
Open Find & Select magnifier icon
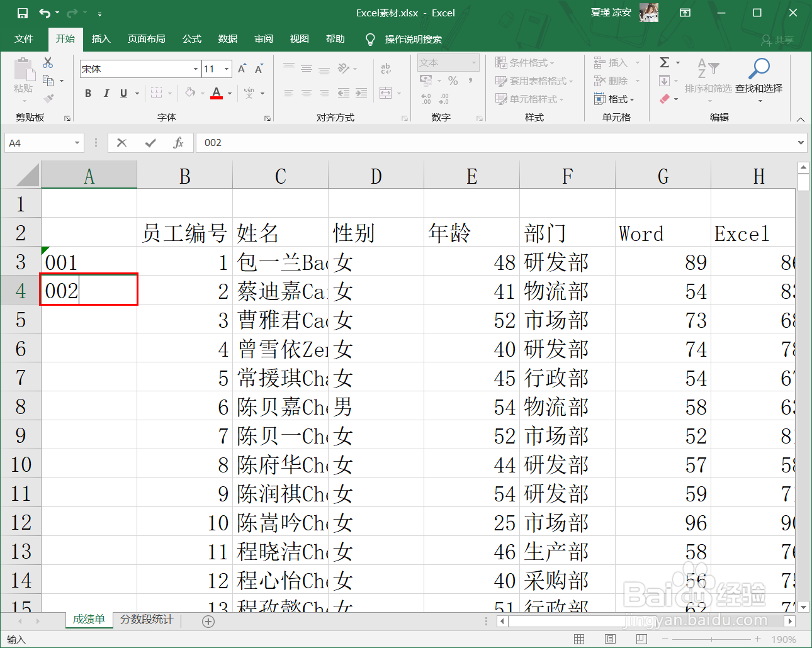tap(759, 69)
